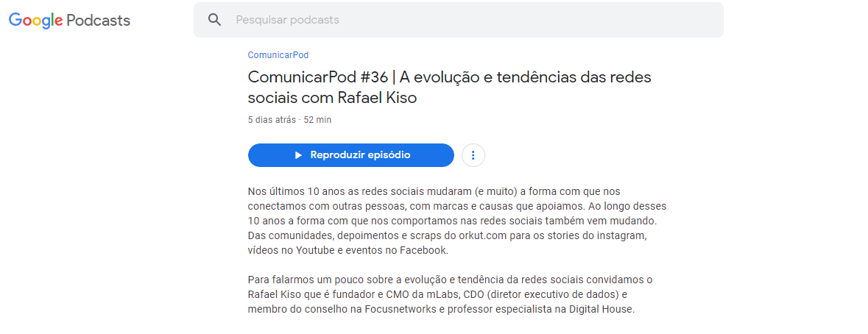Select the ComunicarPod #36 episode title
The height and width of the screenshot is (334, 868).
coord(450,88)
